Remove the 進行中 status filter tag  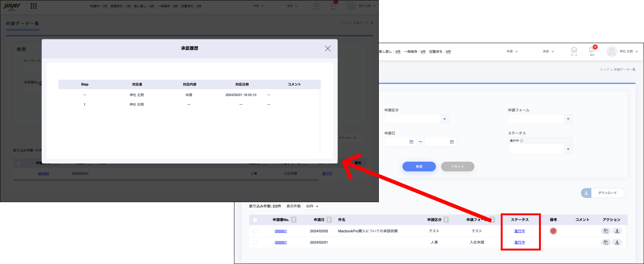pos(522,141)
